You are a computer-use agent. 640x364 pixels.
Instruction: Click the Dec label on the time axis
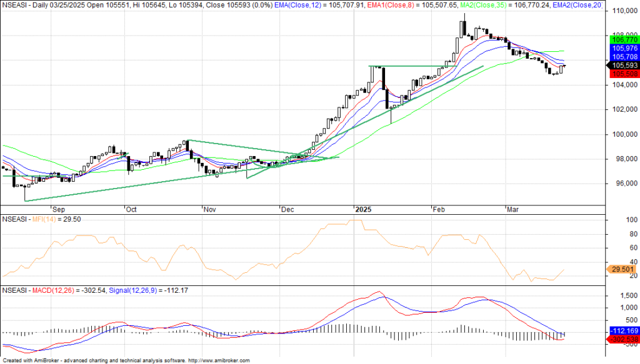click(287, 210)
